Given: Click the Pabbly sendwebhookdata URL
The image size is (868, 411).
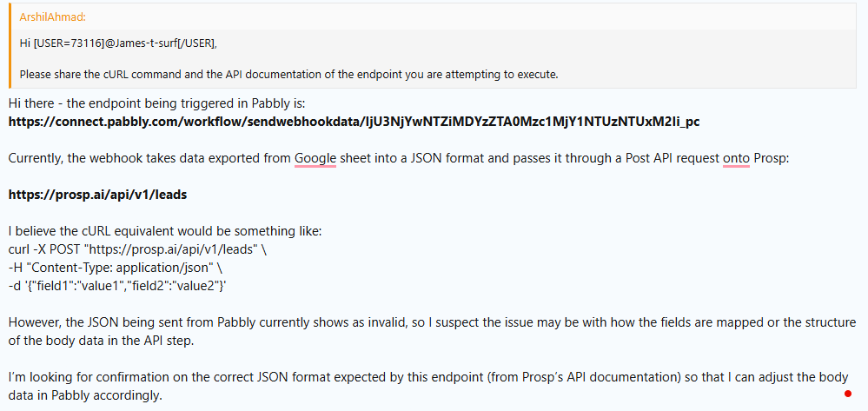Looking at the screenshot, I should click(353, 122).
